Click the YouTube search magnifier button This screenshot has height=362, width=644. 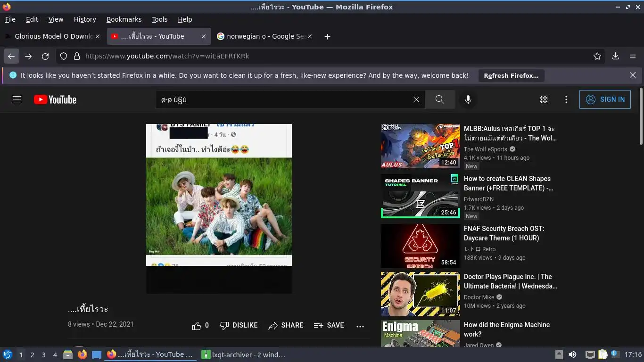pyautogui.click(x=440, y=99)
